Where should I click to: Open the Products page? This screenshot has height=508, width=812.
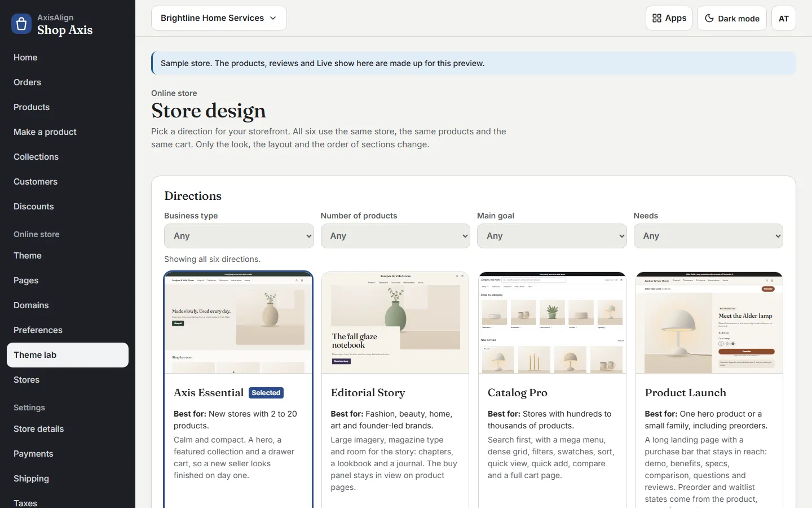click(x=68, y=107)
